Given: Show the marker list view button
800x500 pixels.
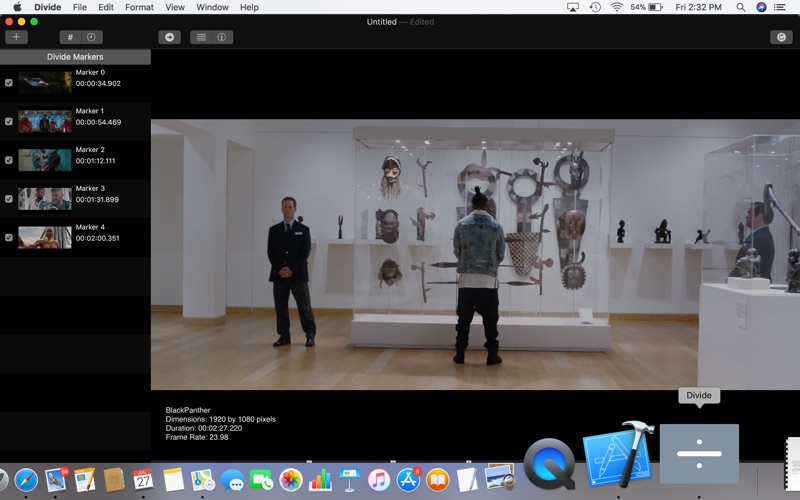Looking at the screenshot, I should [x=201, y=37].
